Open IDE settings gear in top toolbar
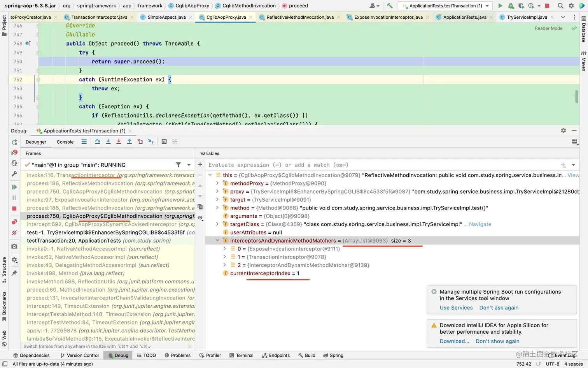 (571, 6)
